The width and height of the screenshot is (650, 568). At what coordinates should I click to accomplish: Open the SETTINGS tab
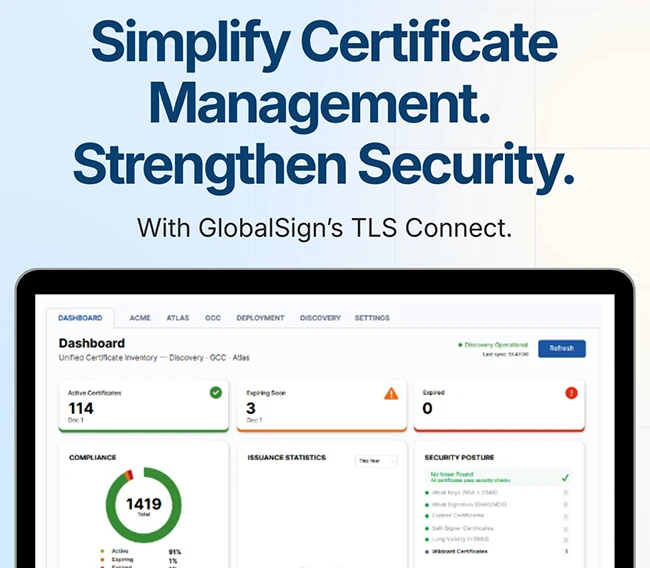tap(372, 318)
